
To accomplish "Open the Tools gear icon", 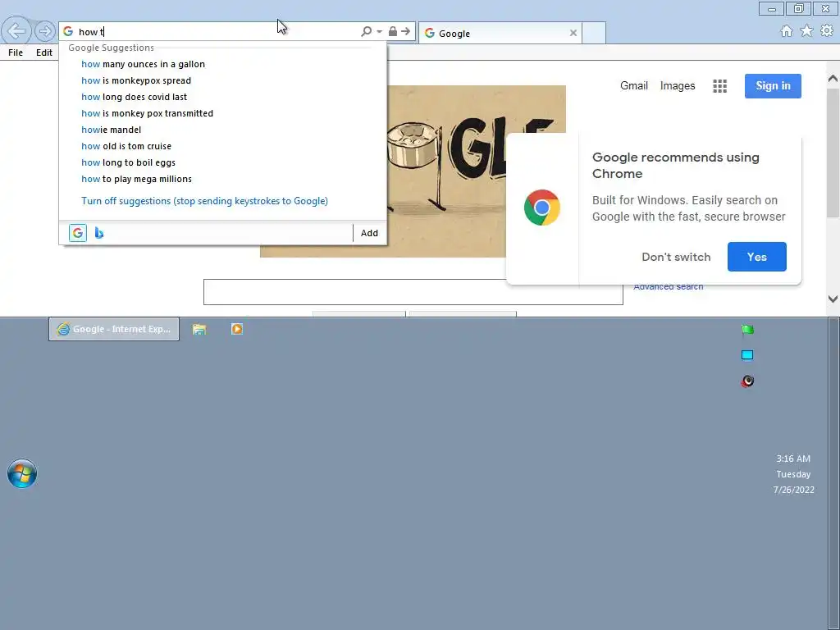I will 827,31.
